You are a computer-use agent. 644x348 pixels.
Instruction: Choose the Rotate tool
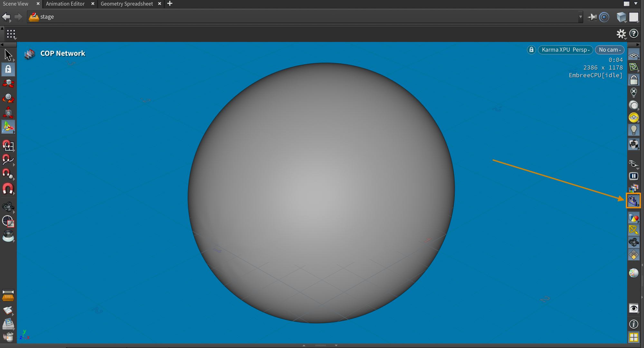pos(8,98)
